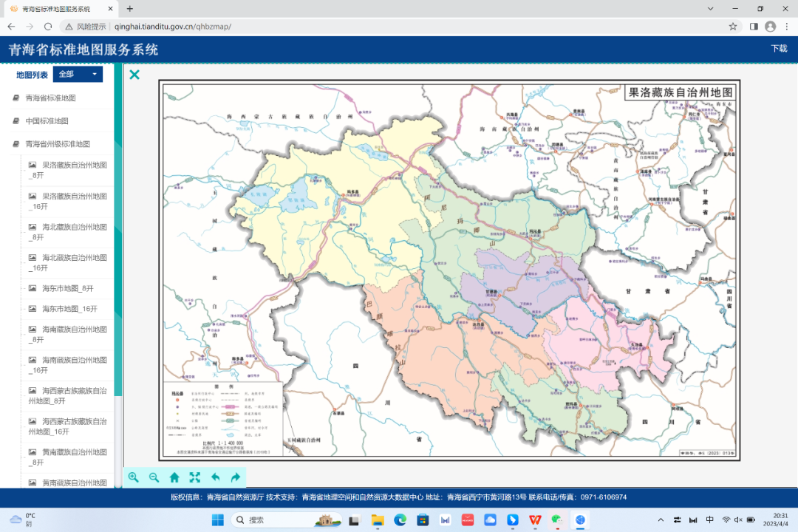Open 黄南藏族自治州地图_8开
This screenshot has height=532, width=798.
(68, 457)
